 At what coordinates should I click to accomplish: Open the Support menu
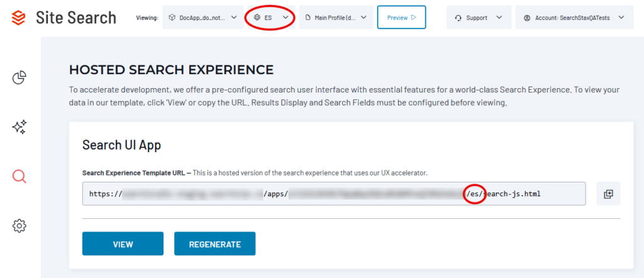[478, 18]
